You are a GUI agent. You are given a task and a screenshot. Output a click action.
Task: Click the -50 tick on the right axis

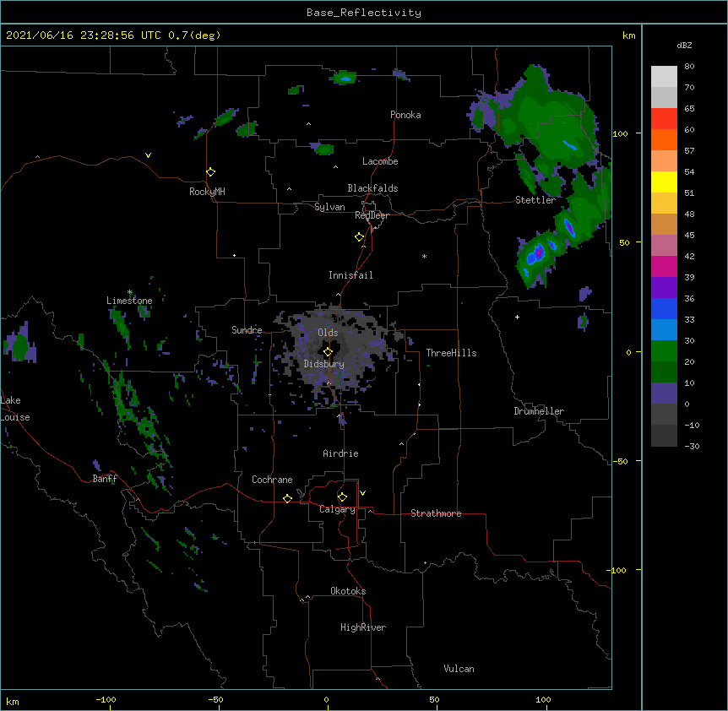point(620,461)
